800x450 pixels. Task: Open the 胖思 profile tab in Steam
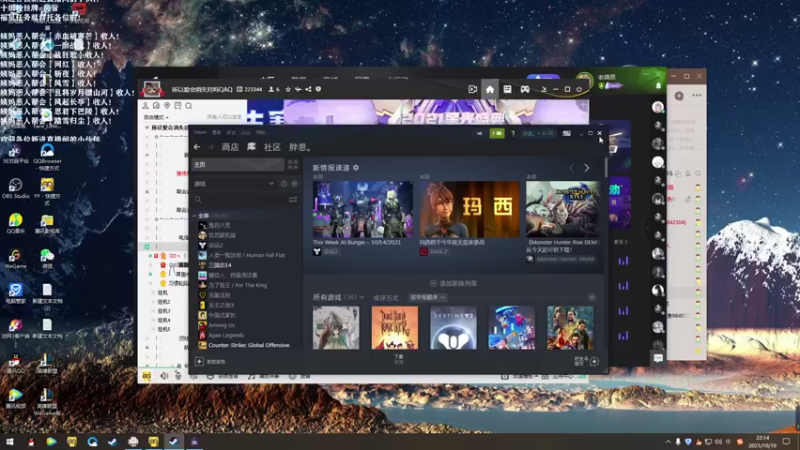pos(299,147)
